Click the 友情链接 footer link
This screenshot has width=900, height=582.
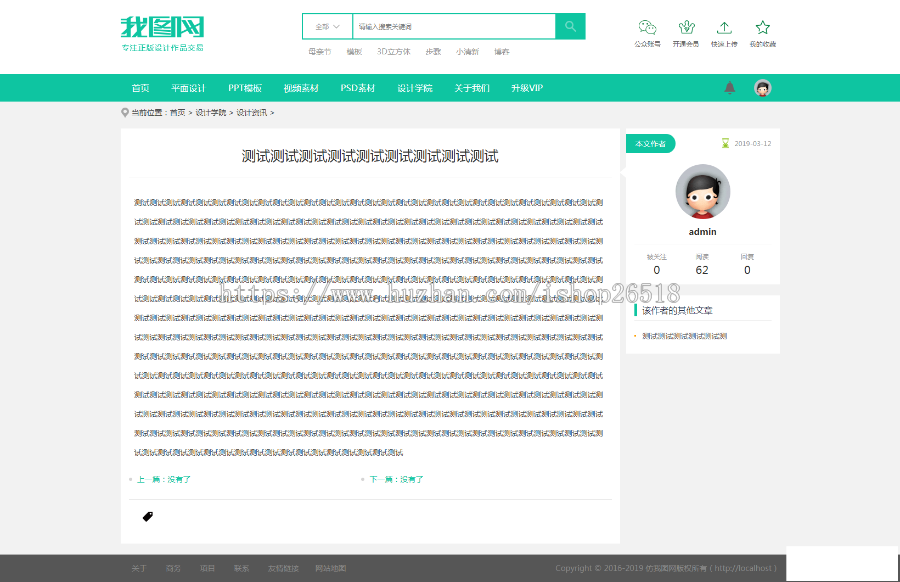click(x=283, y=568)
